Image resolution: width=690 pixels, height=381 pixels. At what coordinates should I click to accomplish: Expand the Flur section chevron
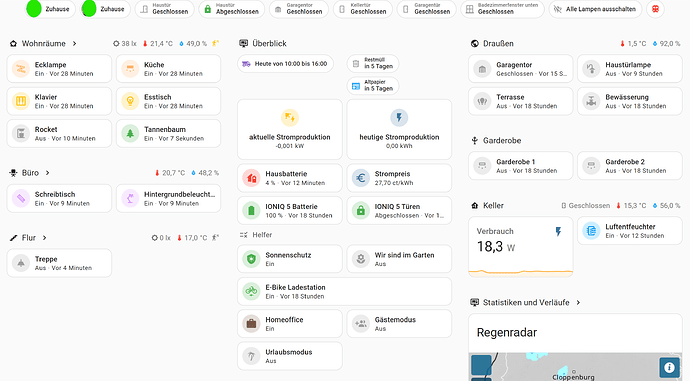[x=44, y=238]
